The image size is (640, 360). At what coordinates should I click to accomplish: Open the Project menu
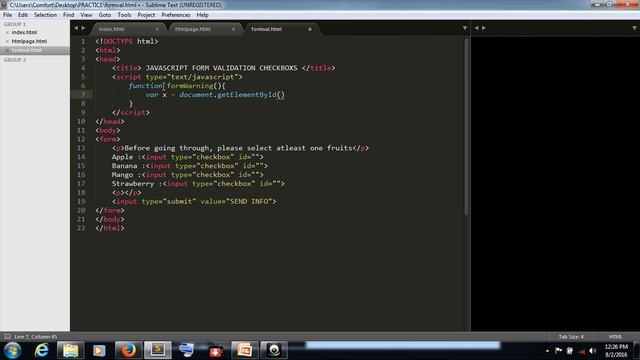click(146, 15)
